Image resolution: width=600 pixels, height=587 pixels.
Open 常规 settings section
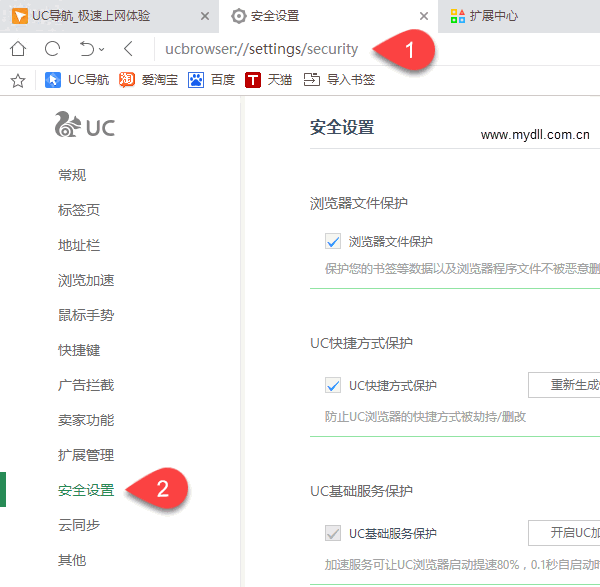[72, 175]
